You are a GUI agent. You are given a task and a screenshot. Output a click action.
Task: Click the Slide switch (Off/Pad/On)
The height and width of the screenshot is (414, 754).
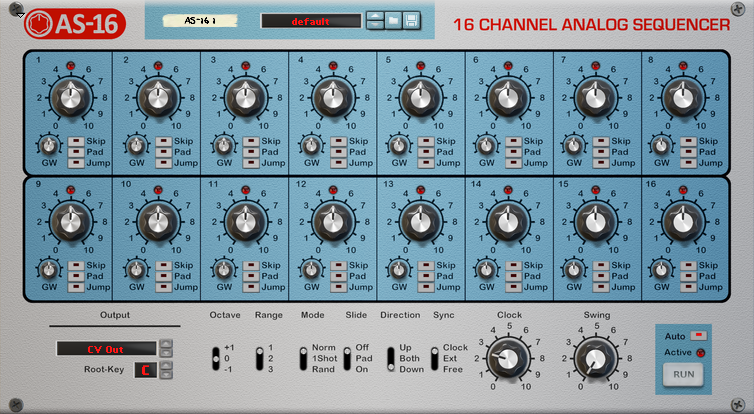[347, 358]
